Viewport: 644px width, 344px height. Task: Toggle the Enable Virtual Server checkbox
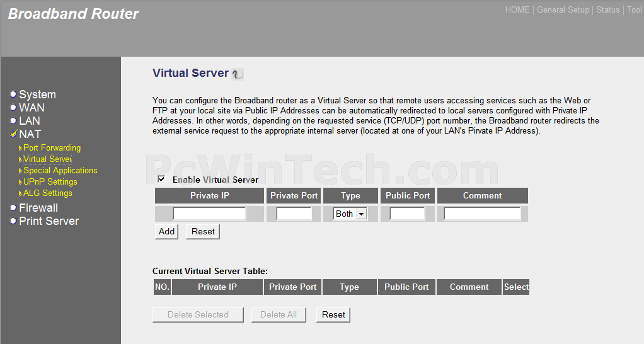(x=161, y=179)
